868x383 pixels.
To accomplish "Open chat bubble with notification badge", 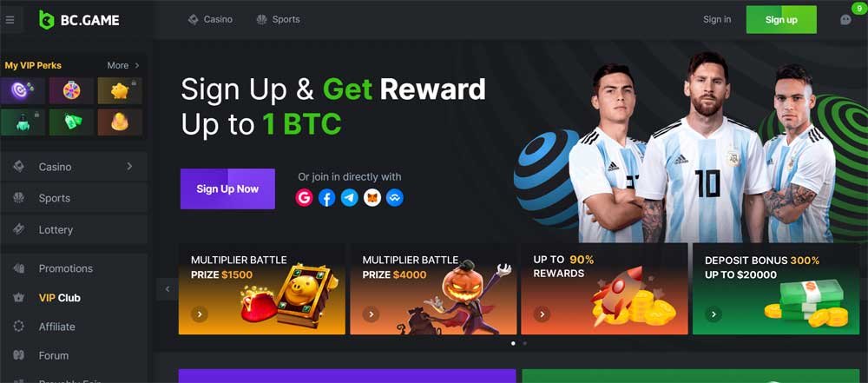I will pyautogui.click(x=845, y=19).
